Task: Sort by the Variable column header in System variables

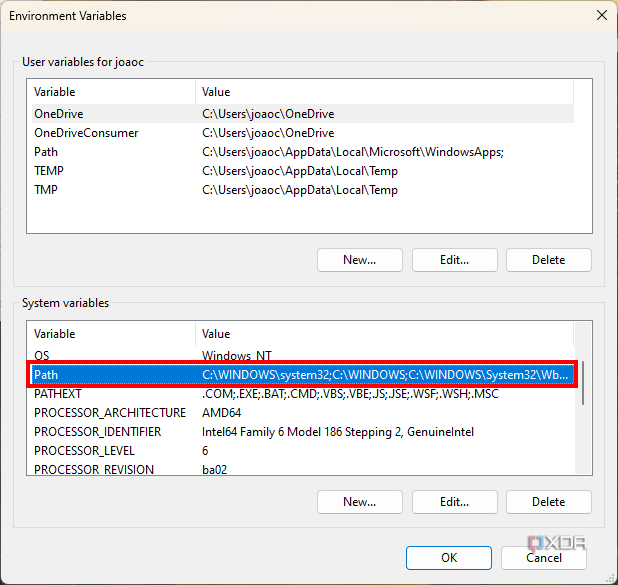Action: tap(110, 334)
